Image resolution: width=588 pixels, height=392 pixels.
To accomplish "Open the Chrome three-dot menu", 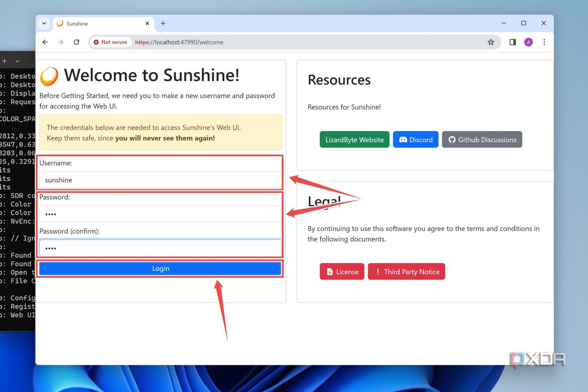I will [x=544, y=42].
